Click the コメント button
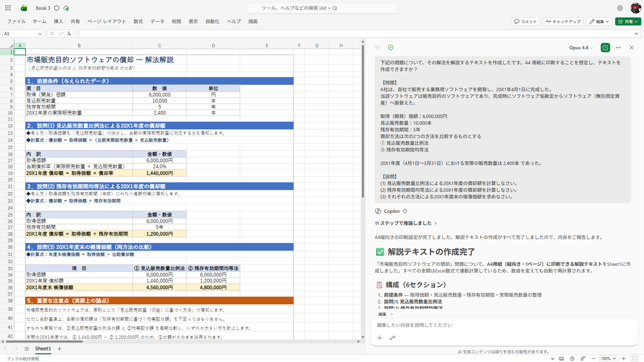Viewport: 644px width, 362px height. click(x=525, y=22)
